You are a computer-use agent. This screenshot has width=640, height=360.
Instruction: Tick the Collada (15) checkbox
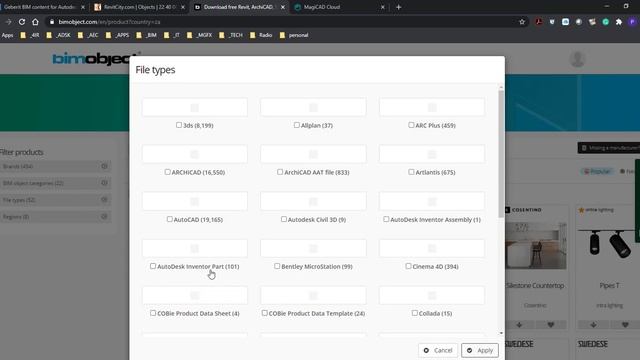(415, 313)
